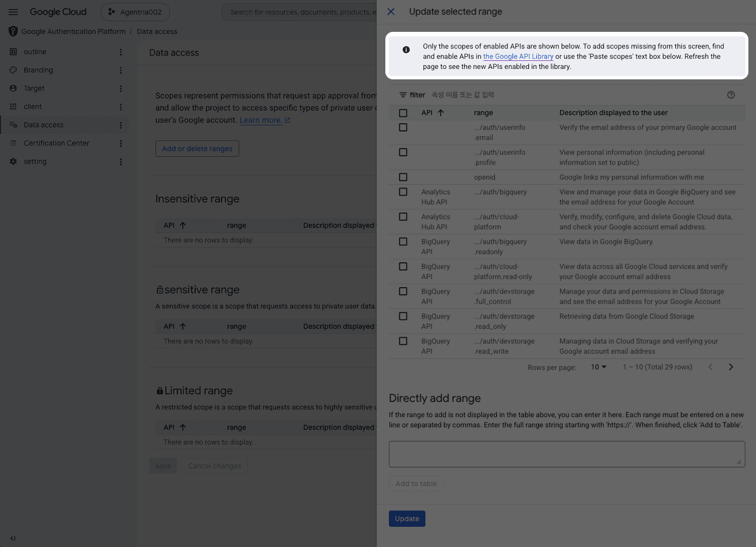Screen dimensions: 756x547
Task: Open more options for outline
Action: click(x=121, y=52)
